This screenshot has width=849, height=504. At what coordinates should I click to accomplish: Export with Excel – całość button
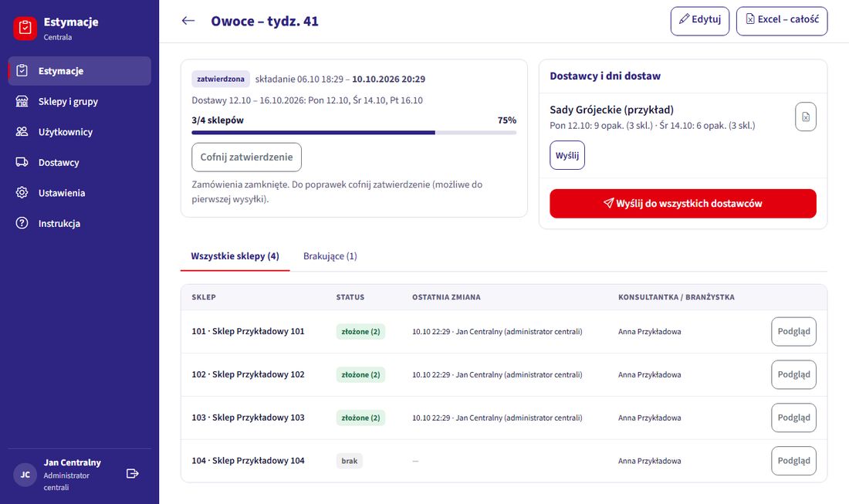click(x=781, y=21)
